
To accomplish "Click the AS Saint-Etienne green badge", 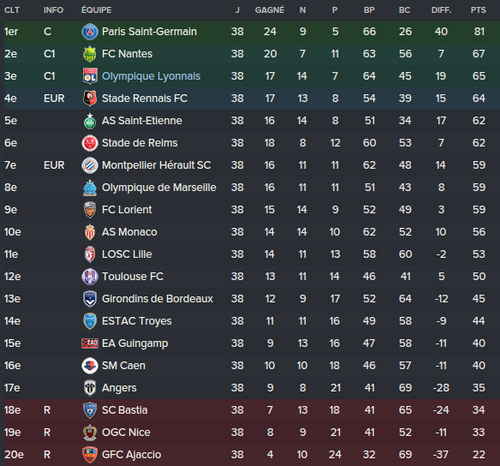I will click(x=90, y=121).
